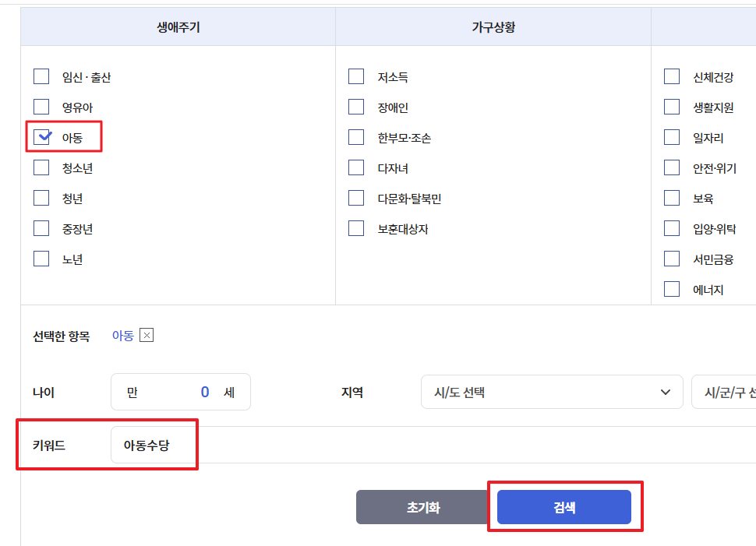Enable the 다문화·탈북민 checkbox
The image size is (756, 546).
[356, 198]
